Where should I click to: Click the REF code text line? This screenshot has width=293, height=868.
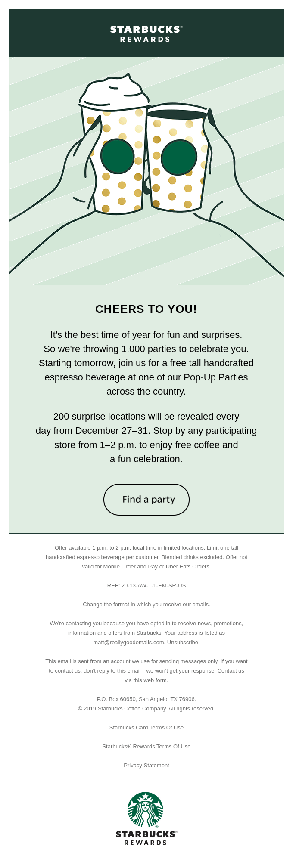click(146, 585)
